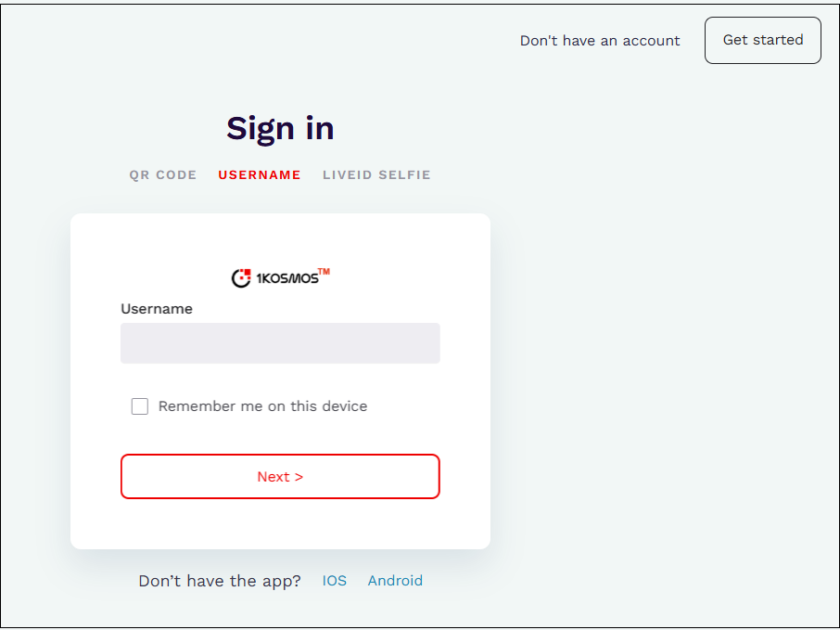The image size is (840, 630).
Task: Click the 'Don't have an account' text
Action: click(600, 41)
